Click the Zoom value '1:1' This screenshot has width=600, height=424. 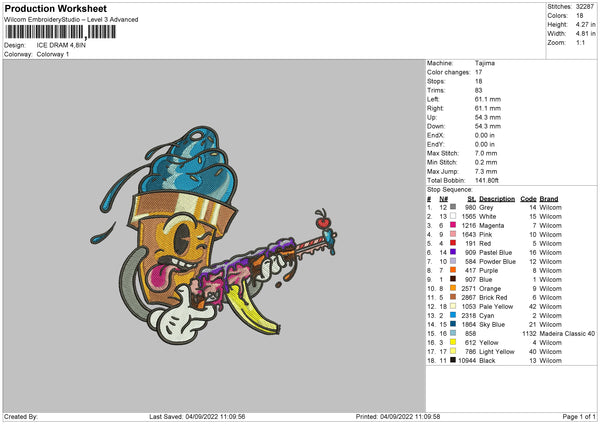point(580,42)
